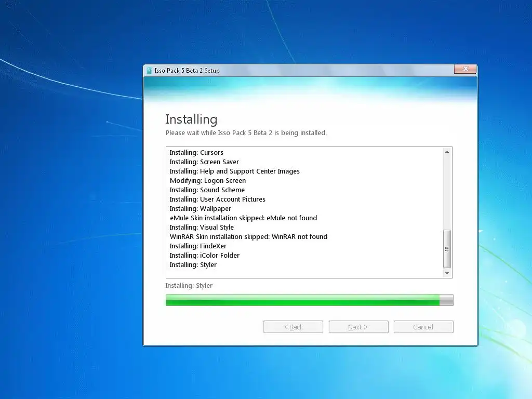Screen dimensions: 532x399
Task: Close the Isso Pack 5 Beta 2 Setup window
Action: click(465, 69)
